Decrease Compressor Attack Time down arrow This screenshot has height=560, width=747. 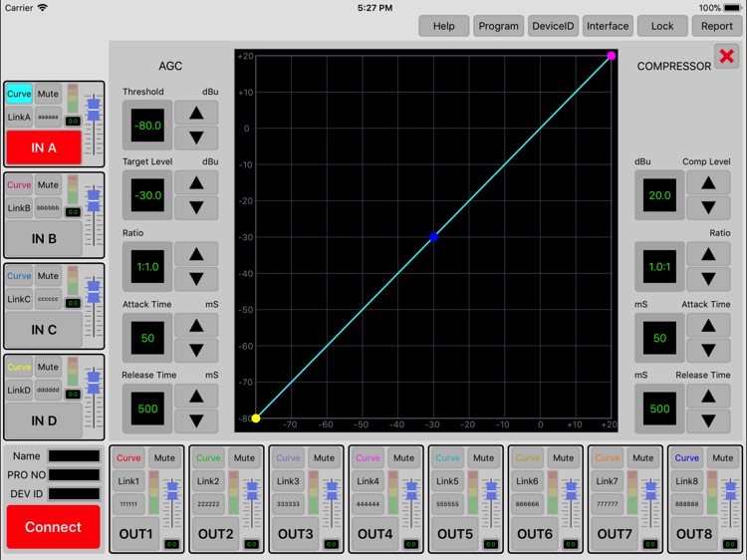[x=708, y=351]
